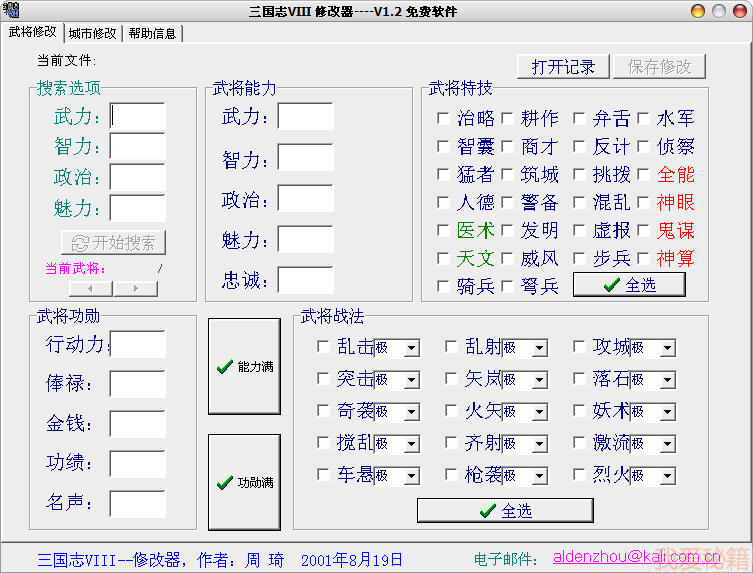Click the app icon in title bar
Screen dimensions: 753x573
point(11,11)
